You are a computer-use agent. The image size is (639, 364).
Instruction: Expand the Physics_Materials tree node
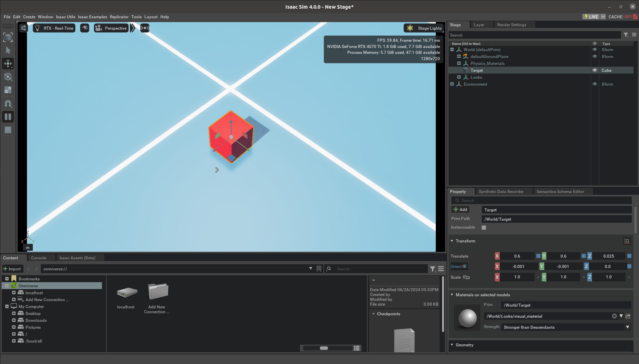(x=459, y=63)
